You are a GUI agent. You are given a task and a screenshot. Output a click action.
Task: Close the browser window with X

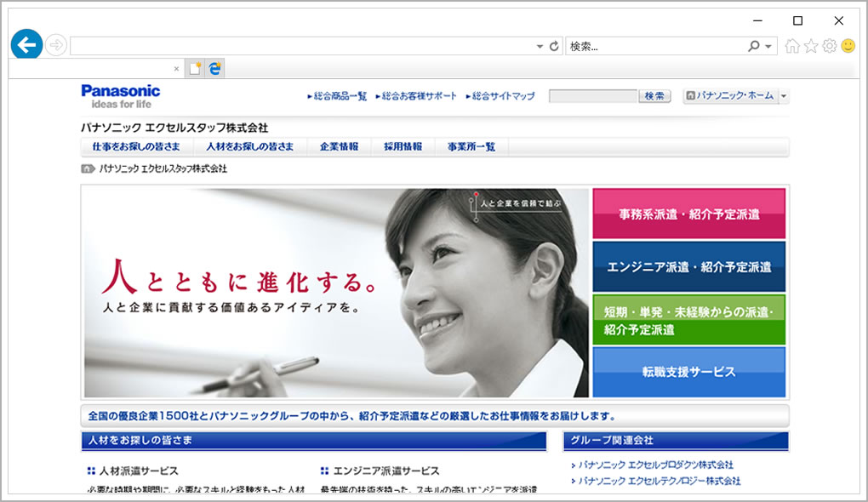[x=839, y=20]
